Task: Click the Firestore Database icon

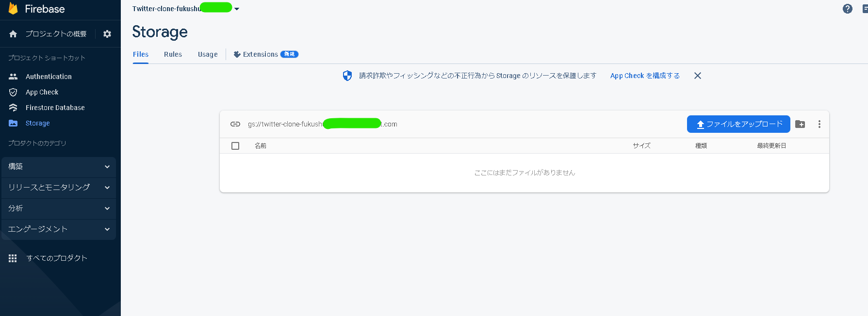Action: 13,108
